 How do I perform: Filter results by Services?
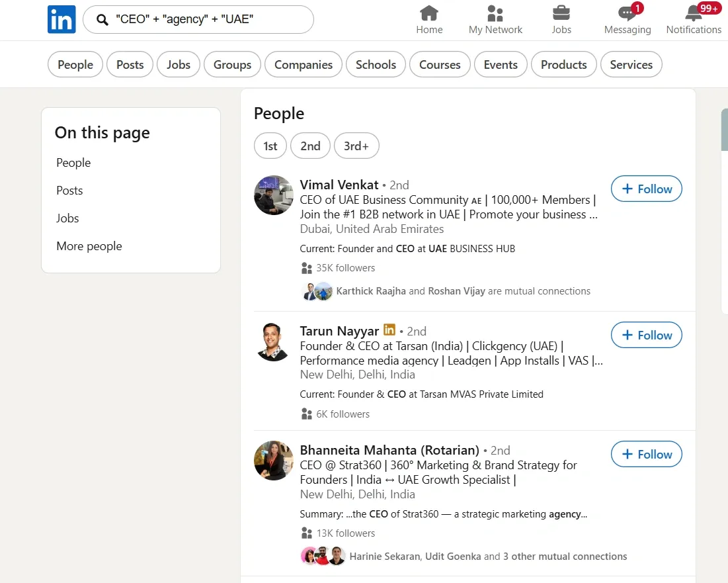[631, 65]
